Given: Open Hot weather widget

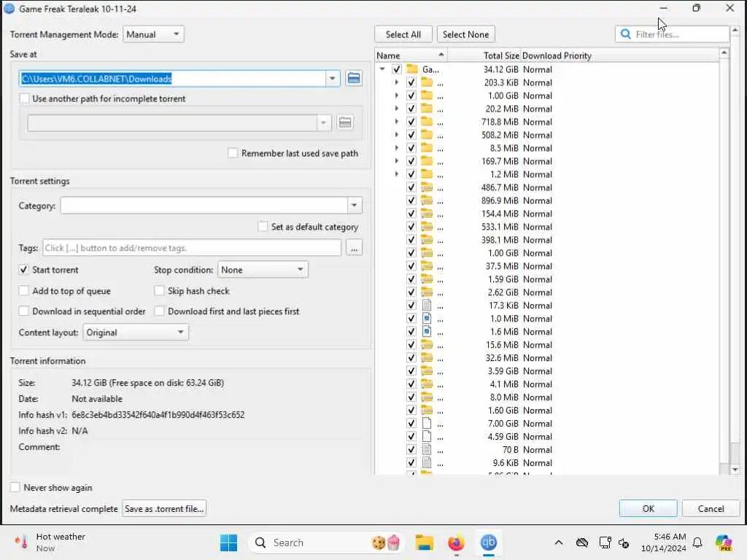Looking at the screenshot, I should tap(50, 542).
